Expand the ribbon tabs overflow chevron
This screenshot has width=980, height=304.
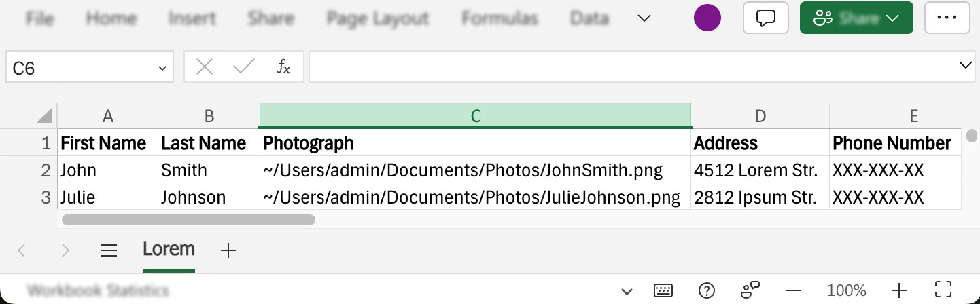pyautogui.click(x=644, y=18)
